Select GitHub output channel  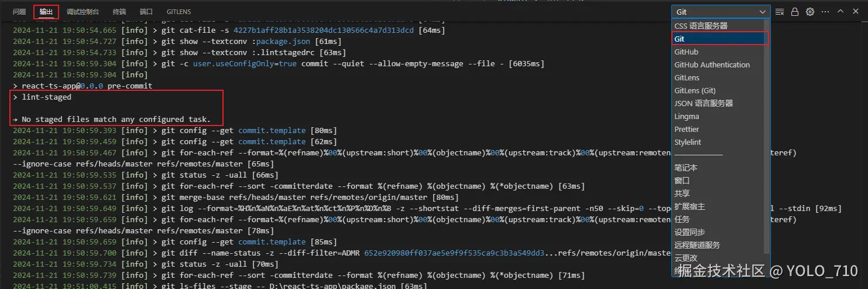coord(721,52)
